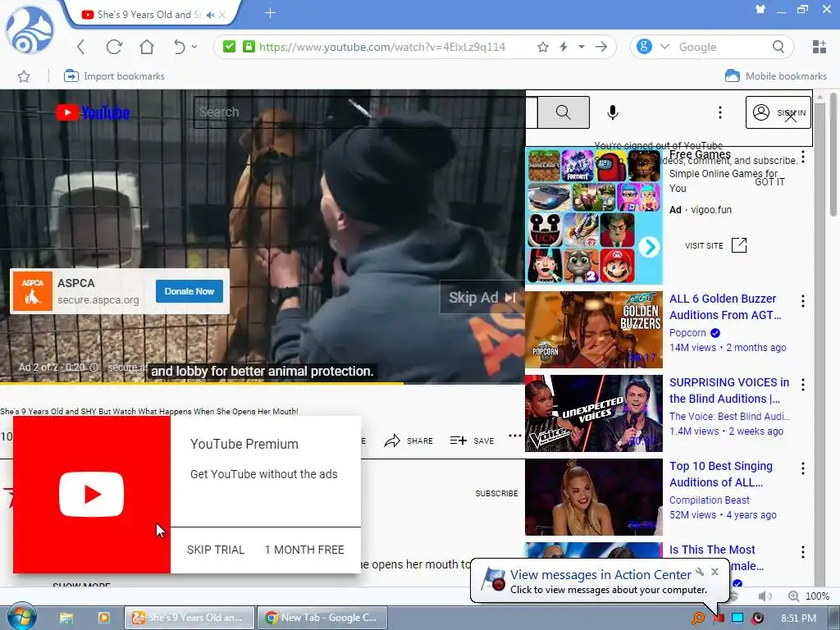Close the Action Center notification balloon
The width and height of the screenshot is (840, 630).
(714, 572)
